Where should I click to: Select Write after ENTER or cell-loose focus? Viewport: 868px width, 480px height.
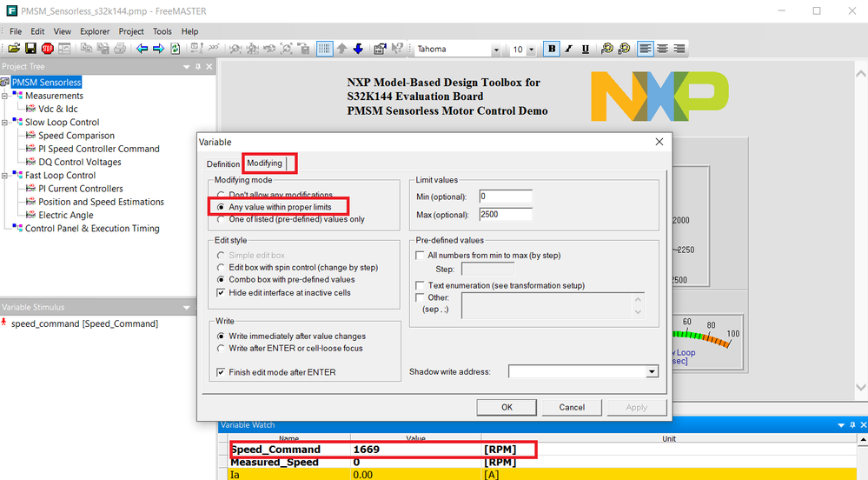[221, 348]
